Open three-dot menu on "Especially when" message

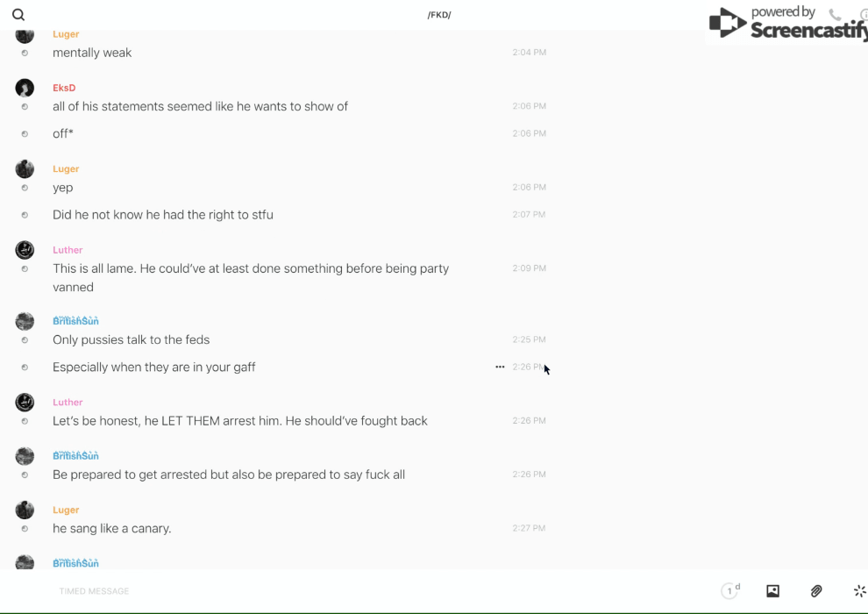pos(500,367)
